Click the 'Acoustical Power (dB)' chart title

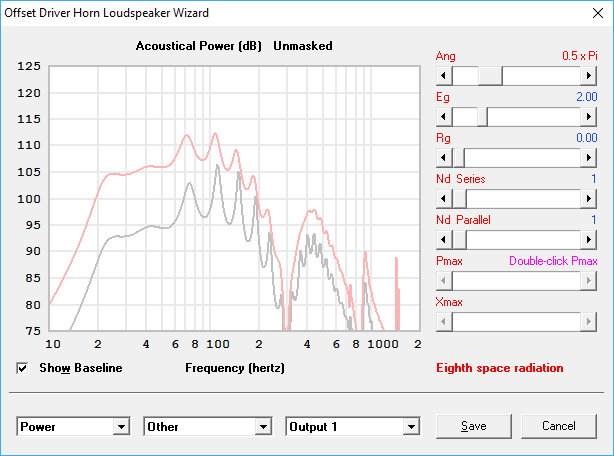[x=199, y=46]
